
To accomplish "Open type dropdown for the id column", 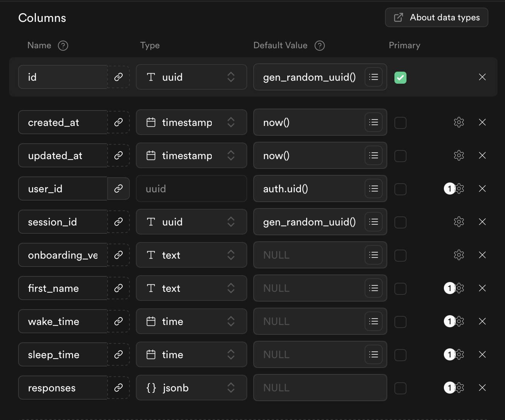I will point(191,77).
